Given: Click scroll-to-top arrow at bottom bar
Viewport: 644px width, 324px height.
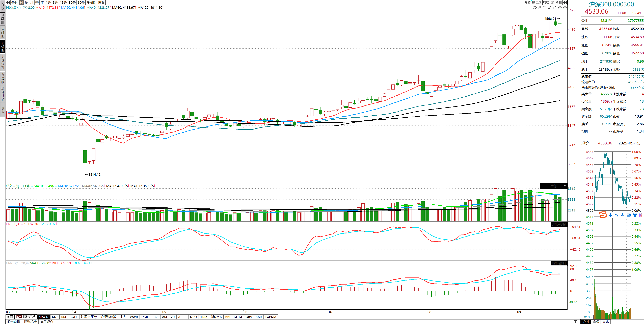Looking at the screenshot, I should pyautogui.click(x=576, y=322).
